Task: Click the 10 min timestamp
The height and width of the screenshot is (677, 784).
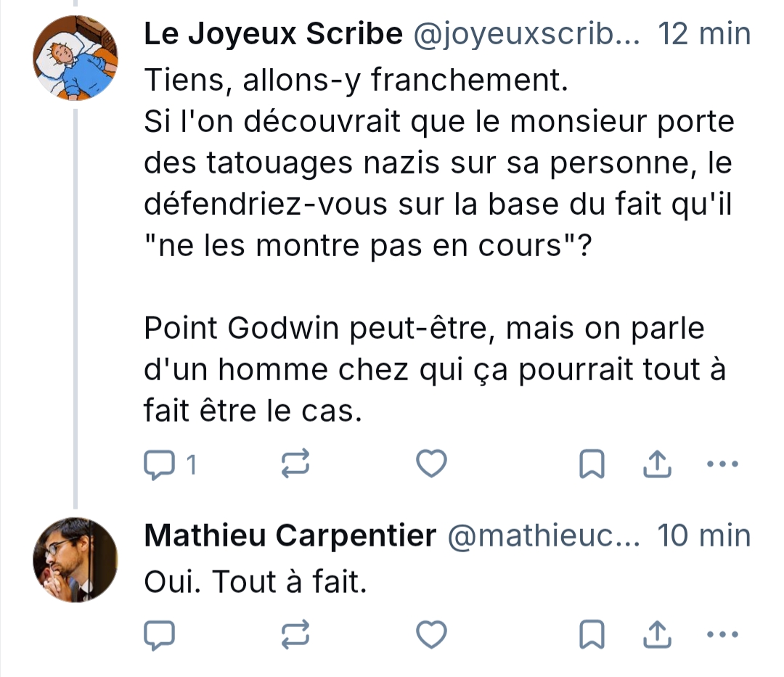Action: [703, 536]
